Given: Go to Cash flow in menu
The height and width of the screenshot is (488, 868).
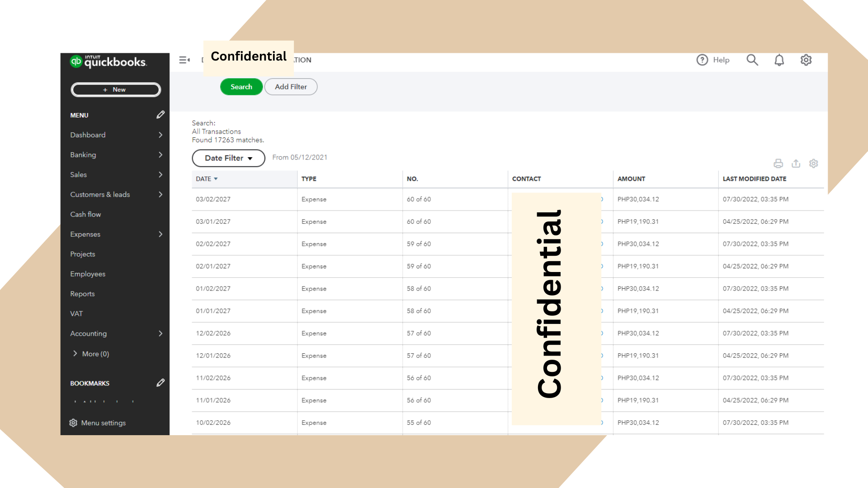Looking at the screenshot, I should click(85, 215).
